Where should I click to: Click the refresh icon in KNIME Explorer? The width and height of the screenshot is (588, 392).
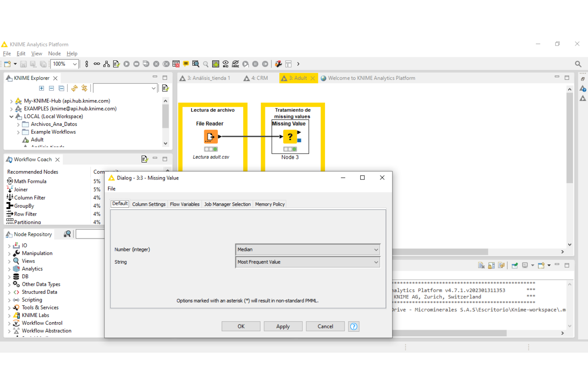[x=74, y=88]
